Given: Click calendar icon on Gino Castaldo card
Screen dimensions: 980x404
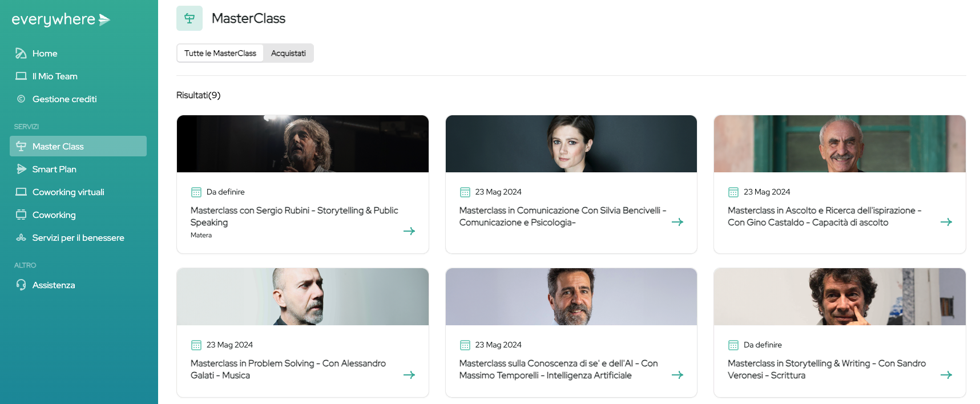Looking at the screenshot, I should (733, 192).
